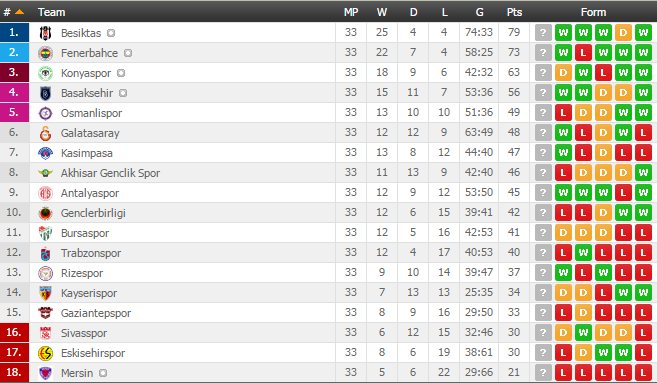Click the Team column header
The image size is (657, 383).
(52, 12)
